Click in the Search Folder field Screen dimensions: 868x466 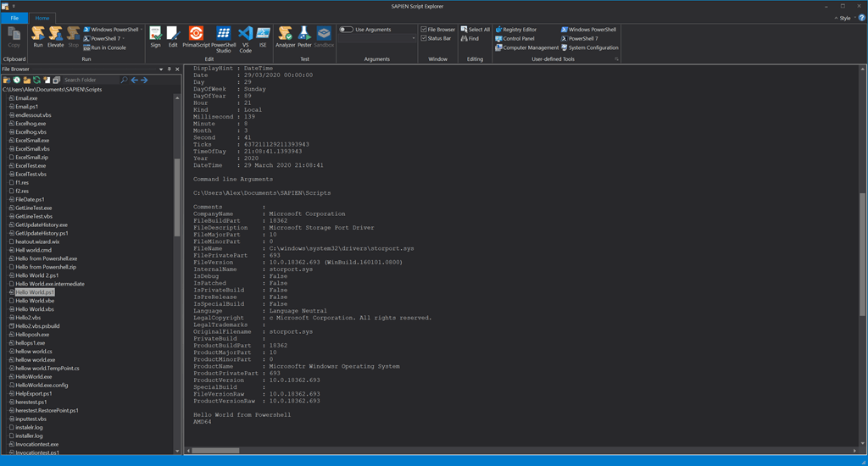[x=90, y=80]
